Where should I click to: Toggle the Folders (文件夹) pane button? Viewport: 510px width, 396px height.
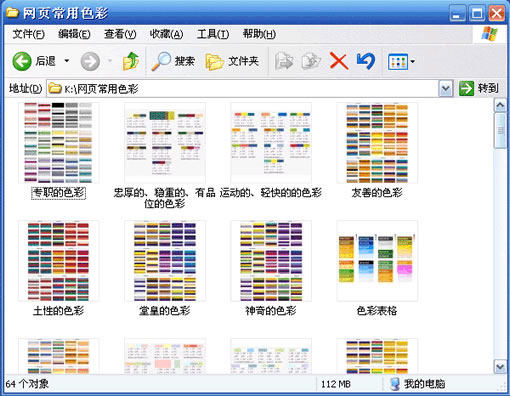[x=232, y=61]
